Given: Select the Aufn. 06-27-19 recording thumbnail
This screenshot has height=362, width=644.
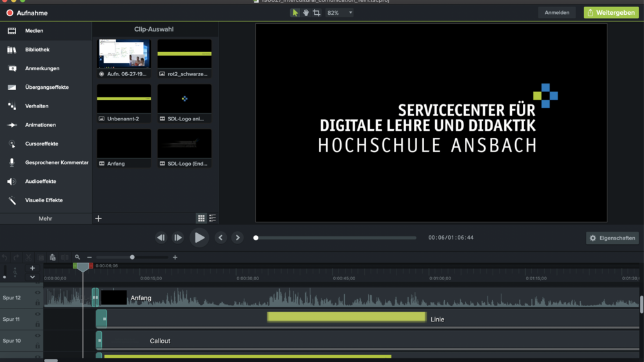Looking at the screenshot, I should (x=124, y=58).
